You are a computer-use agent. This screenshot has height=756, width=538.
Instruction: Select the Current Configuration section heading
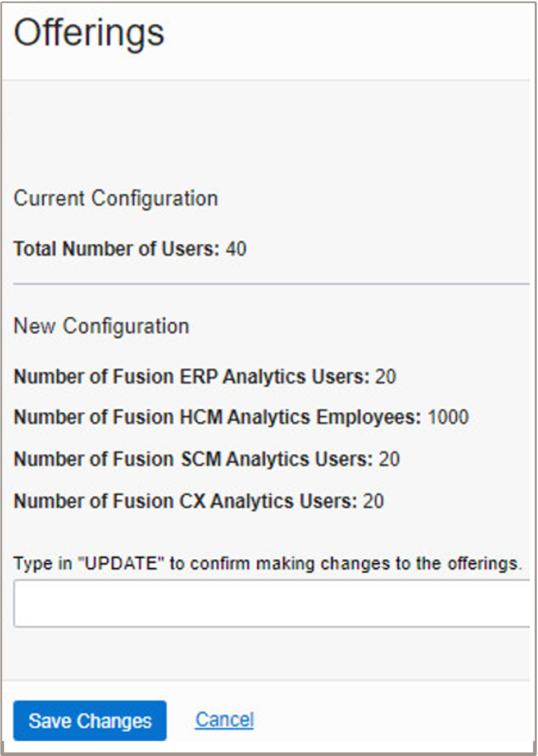pos(115,198)
